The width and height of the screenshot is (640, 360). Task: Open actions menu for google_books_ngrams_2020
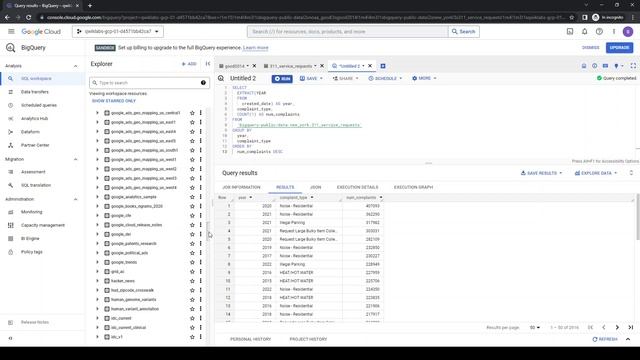[200, 206]
